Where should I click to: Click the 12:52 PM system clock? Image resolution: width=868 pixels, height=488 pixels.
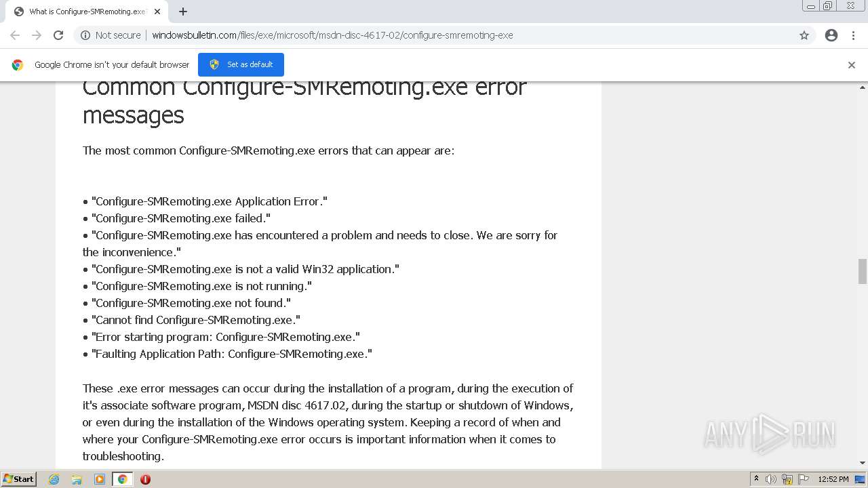click(833, 479)
